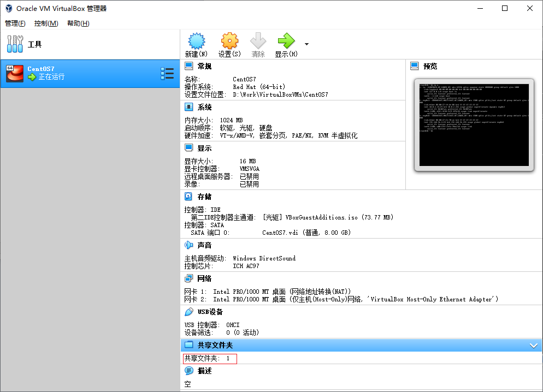The width and height of the screenshot is (543, 392).
Task: Open the 显示 settings heading link
Action: tap(204, 148)
